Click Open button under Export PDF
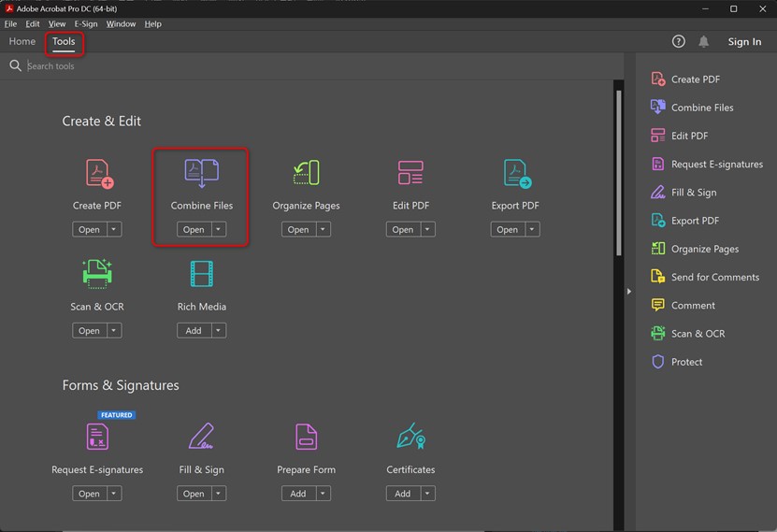 (x=508, y=229)
